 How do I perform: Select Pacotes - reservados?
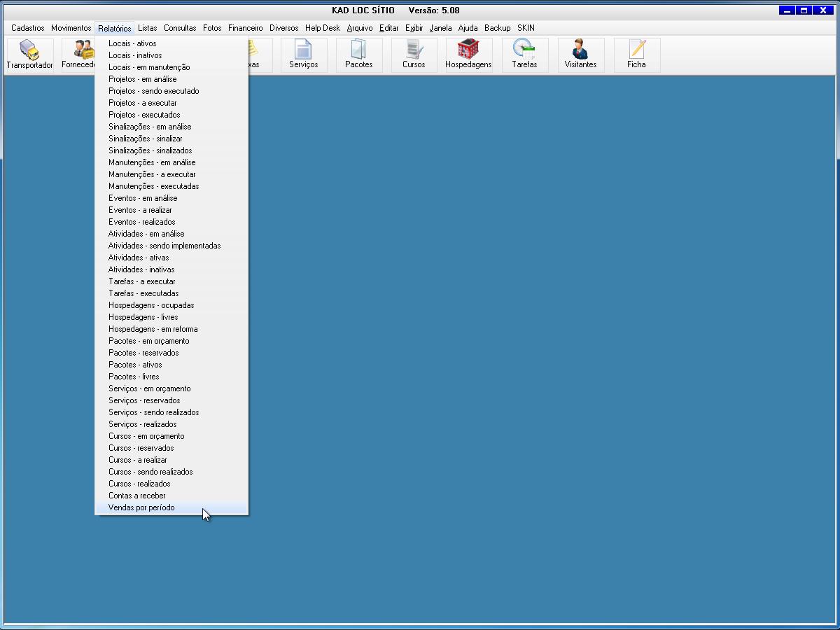point(171,353)
